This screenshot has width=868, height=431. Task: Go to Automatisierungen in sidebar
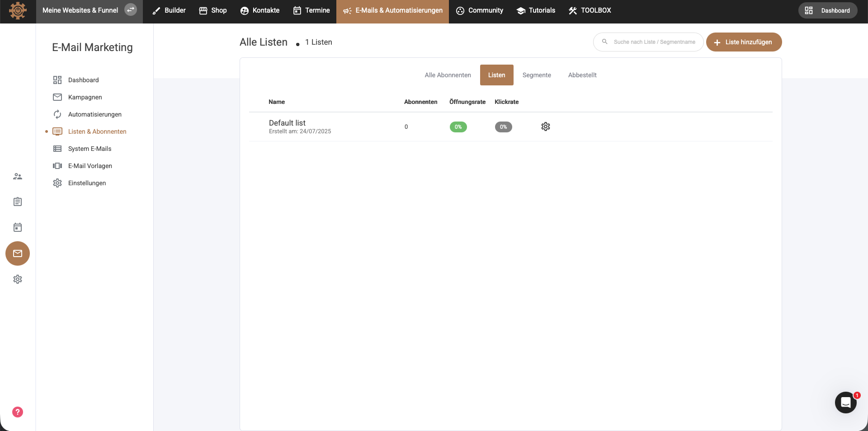(94, 114)
